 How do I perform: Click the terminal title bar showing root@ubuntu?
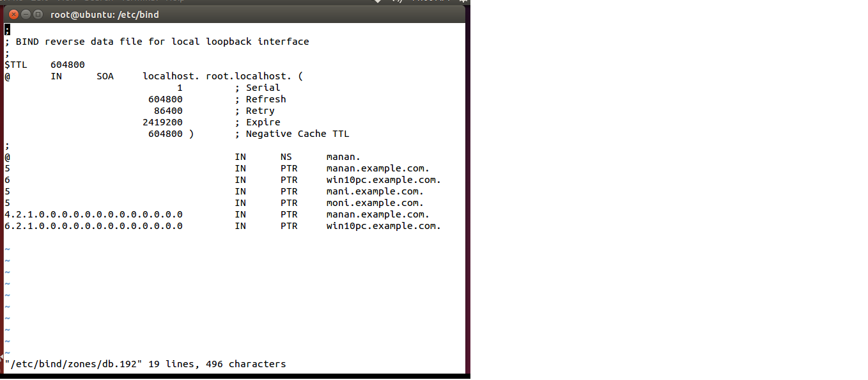[104, 14]
